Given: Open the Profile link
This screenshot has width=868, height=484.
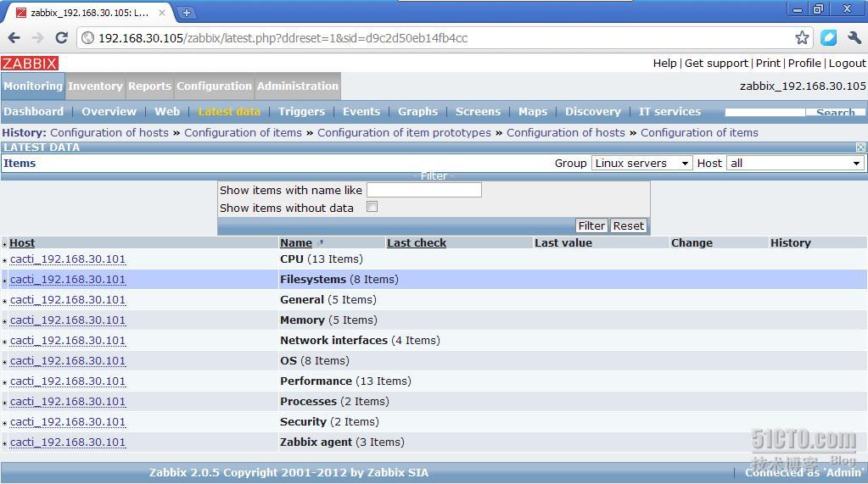Looking at the screenshot, I should pyautogui.click(x=804, y=63).
